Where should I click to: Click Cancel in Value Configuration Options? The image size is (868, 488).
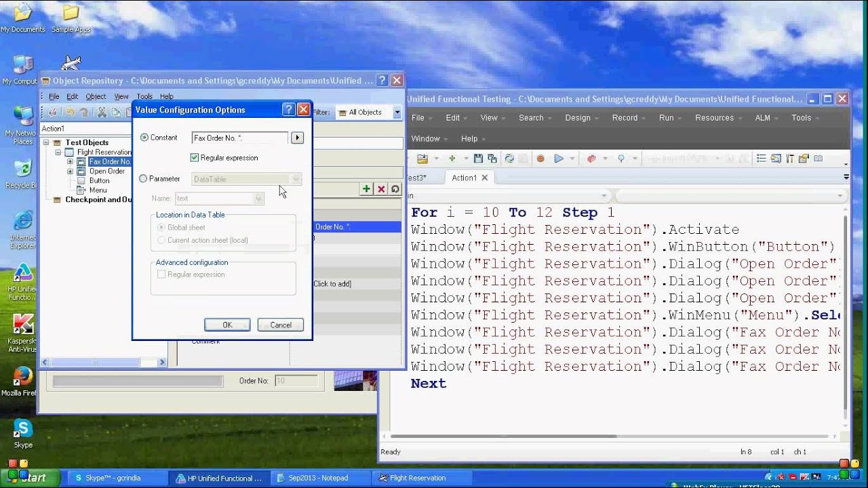point(281,325)
